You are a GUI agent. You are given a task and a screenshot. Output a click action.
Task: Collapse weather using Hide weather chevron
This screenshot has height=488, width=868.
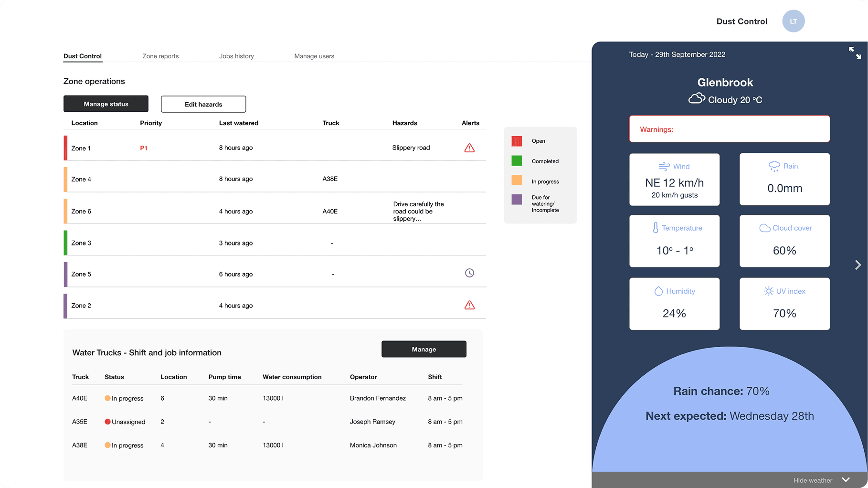pyautogui.click(x=846, y=480)
